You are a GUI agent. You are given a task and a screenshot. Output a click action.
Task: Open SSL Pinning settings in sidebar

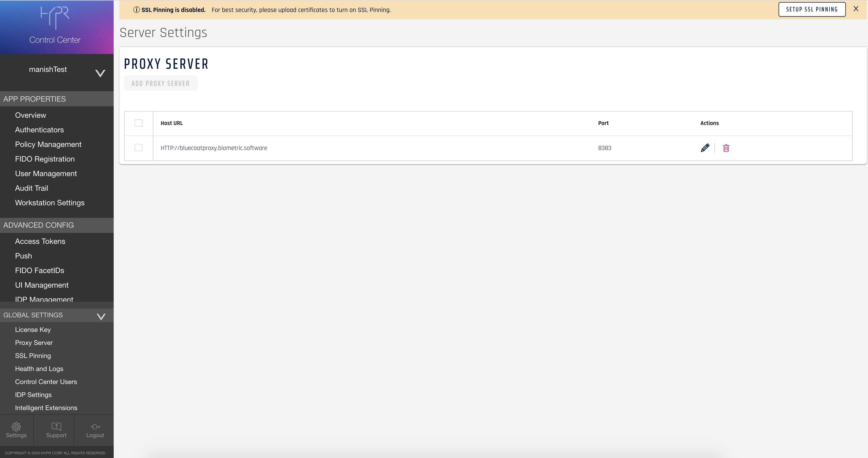click(33, 356)
